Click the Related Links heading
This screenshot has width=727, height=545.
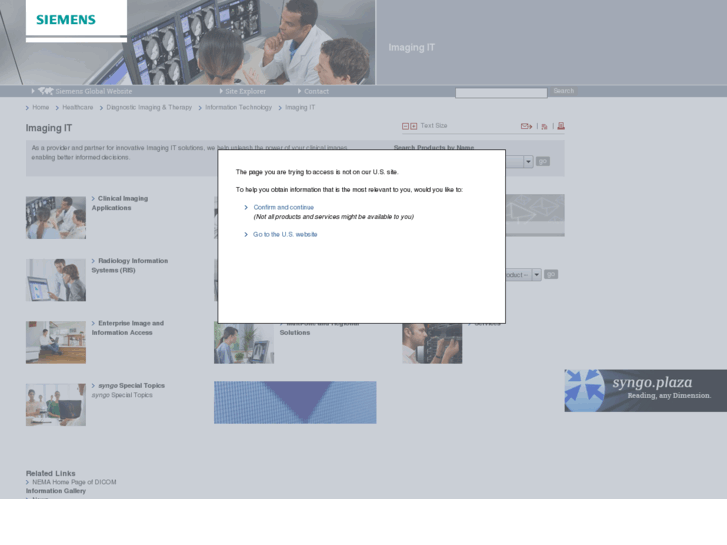pos(51,474)
